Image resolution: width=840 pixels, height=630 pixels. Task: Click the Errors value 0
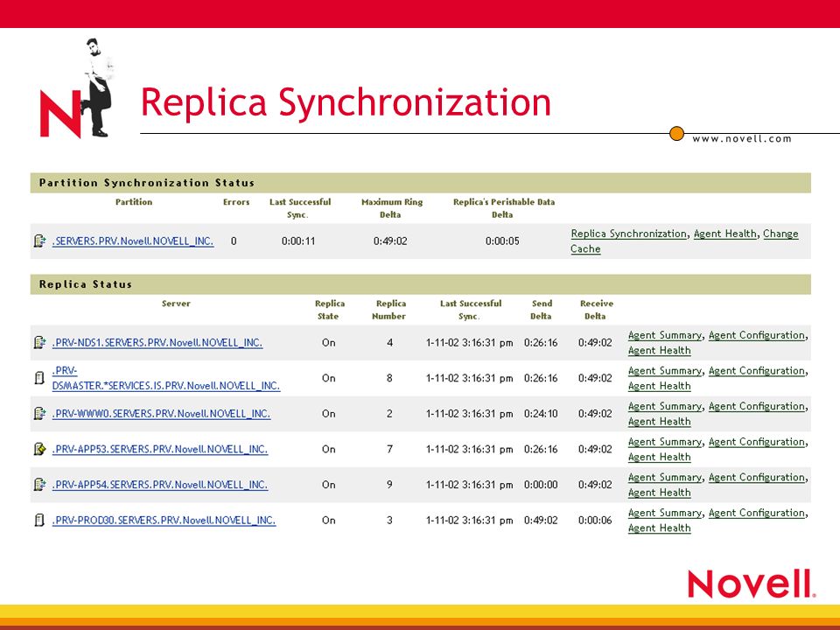point(234,241)
